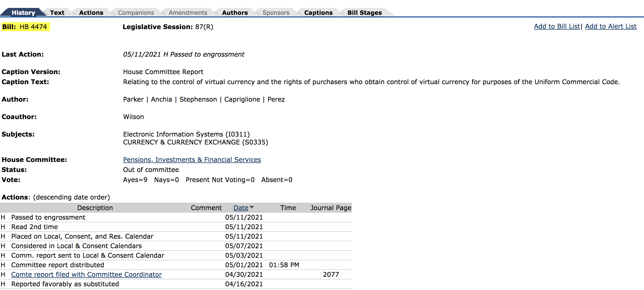644x290 pixels.
Task: Open the Actions tab
Action: click(x=91, y=13)
